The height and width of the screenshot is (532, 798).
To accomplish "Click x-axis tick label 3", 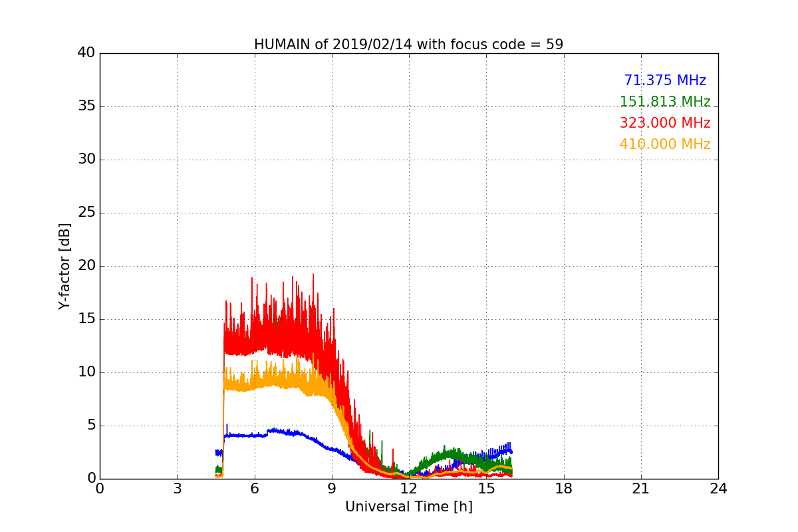I will click(177, 488).
